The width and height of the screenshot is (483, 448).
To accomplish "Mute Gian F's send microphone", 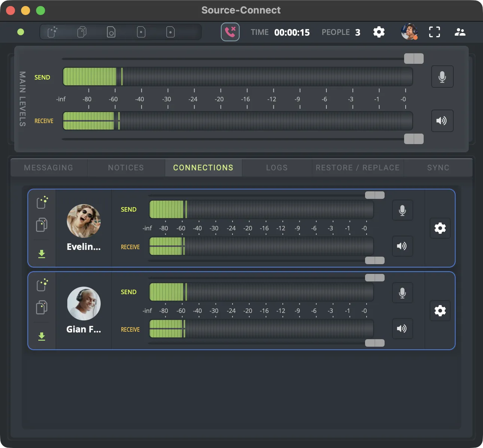I will click(403, 293).
